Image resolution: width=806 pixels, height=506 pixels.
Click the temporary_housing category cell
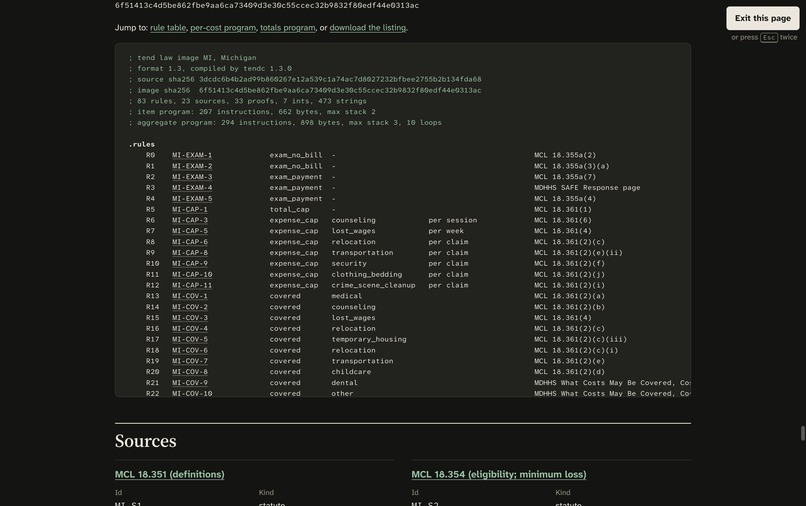tap(369, 339)
